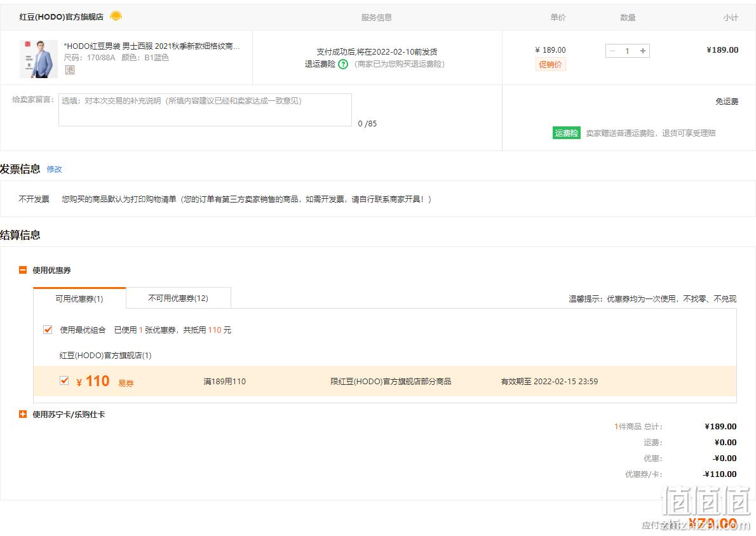Click the 满189用110 coupon condition text

(x=225, y=381)
